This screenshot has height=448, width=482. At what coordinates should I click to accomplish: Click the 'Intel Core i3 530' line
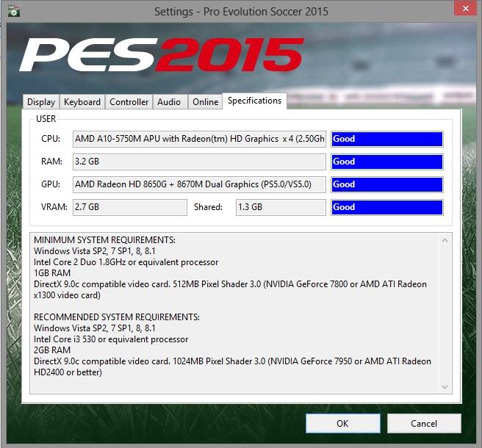(x=111, y=339)
